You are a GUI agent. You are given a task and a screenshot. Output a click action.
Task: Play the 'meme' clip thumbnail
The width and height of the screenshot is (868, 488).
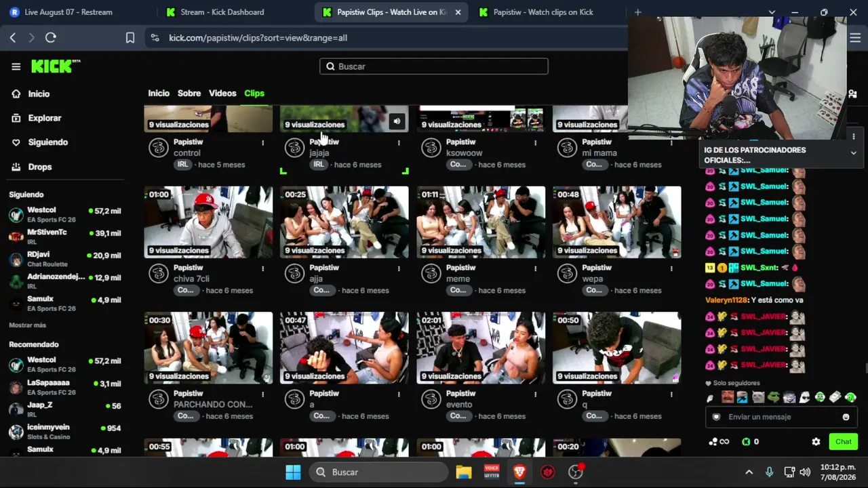pyautogui.click(x=481, y=222)
